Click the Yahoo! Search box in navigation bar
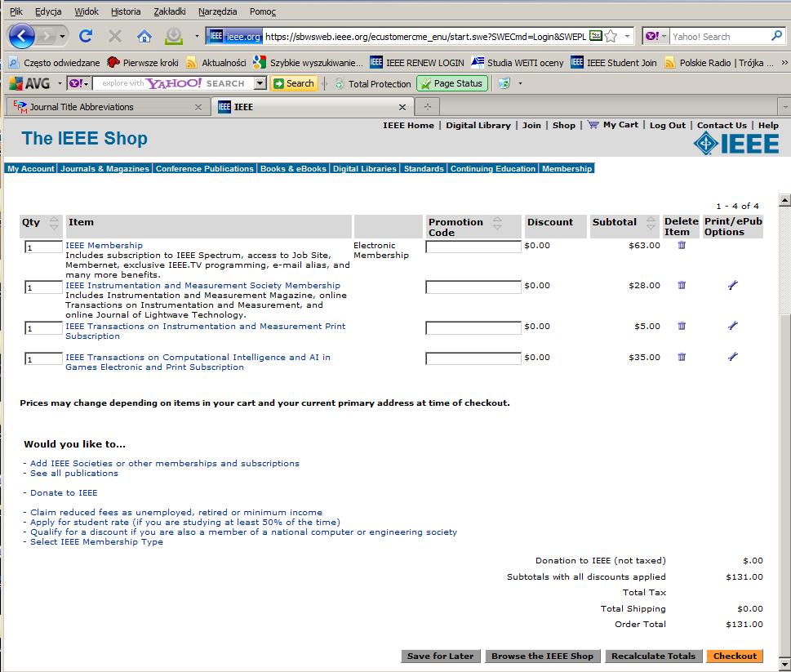The height and width of the screenshot is (672, 791). coord(720,36)
